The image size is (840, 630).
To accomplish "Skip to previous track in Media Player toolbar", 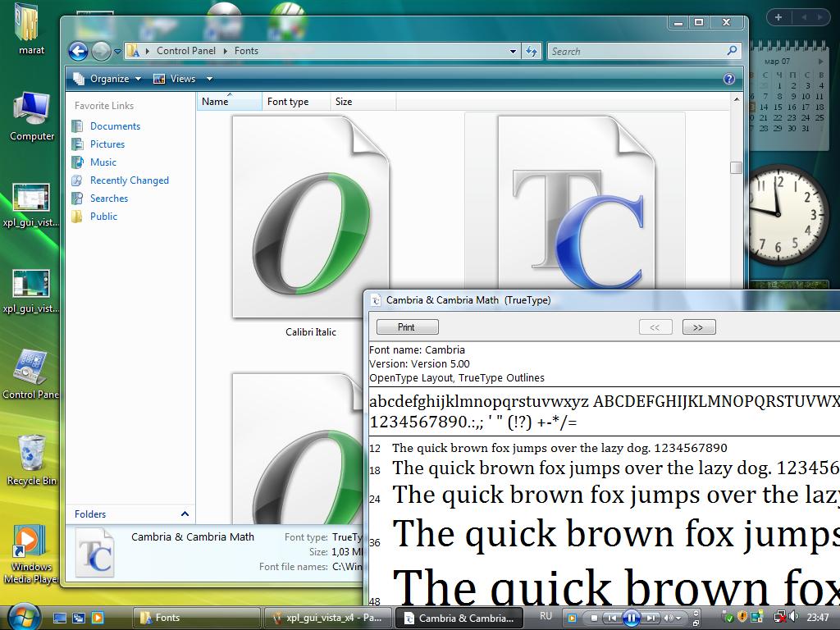I will 610,619.
